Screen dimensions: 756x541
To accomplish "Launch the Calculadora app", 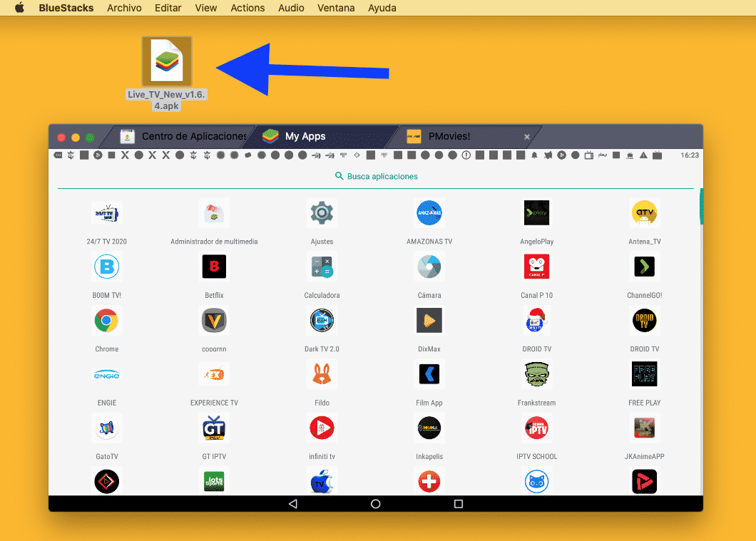I will point(322,267).
